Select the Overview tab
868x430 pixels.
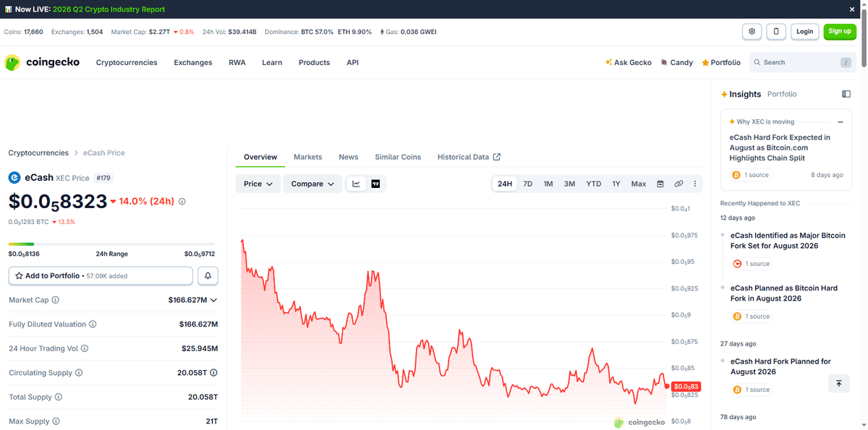[x=260, y=157]
